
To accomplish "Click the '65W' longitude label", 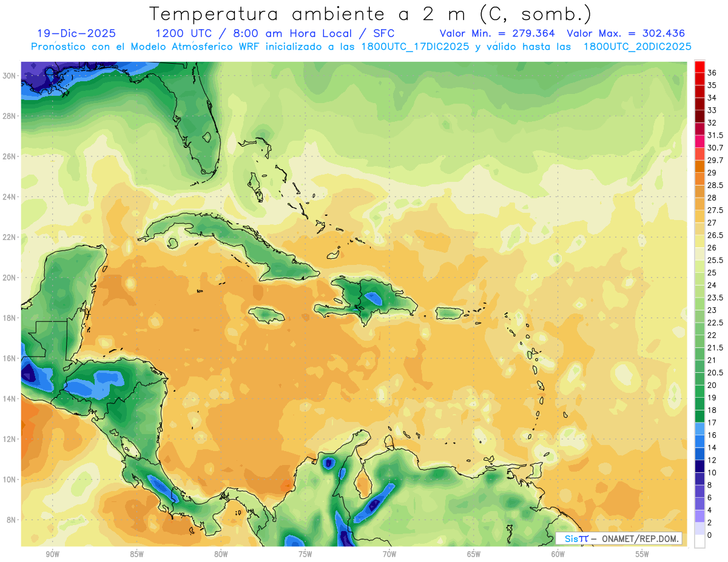I will 474,554.
